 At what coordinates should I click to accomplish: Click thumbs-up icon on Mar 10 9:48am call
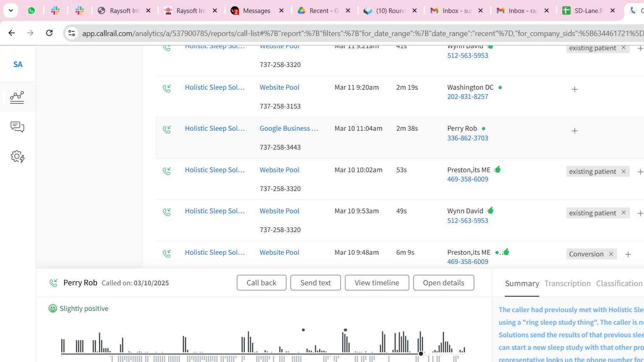pyautogui.click(x=506, y=252)
